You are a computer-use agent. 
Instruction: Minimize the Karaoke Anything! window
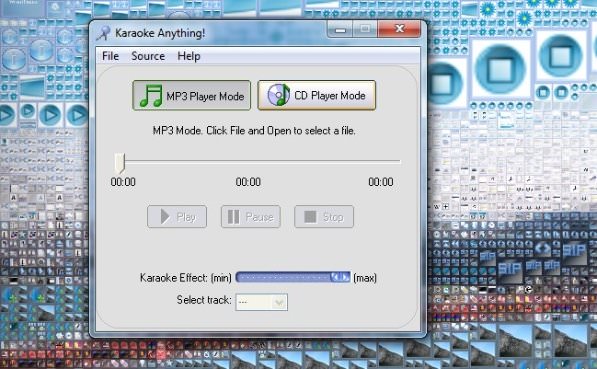(x=340, y=29)
